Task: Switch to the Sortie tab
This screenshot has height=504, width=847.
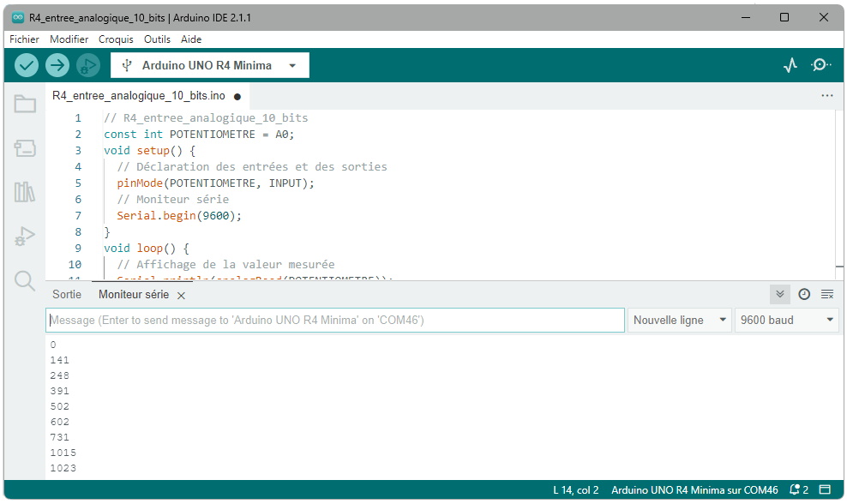Action: pyautogui.click(x=67, y=294)
